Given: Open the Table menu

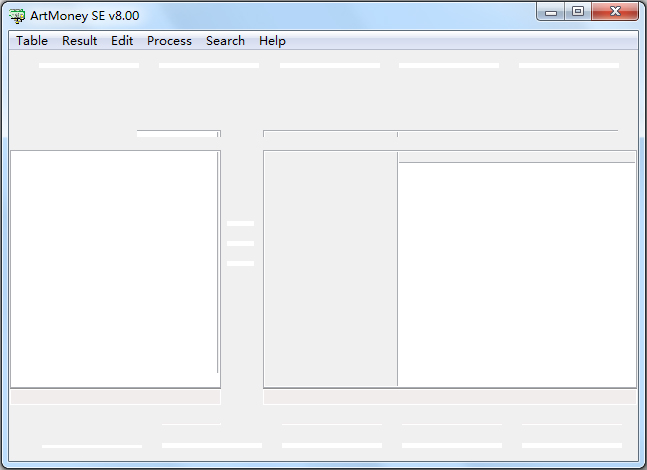Looking at the screenshot, I should 32,41.
